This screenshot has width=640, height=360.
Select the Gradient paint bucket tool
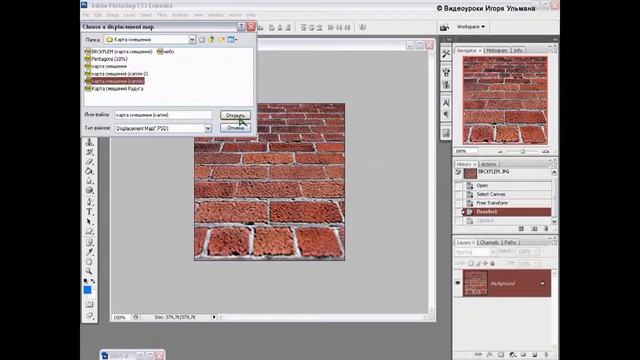(x=89, y=171)
